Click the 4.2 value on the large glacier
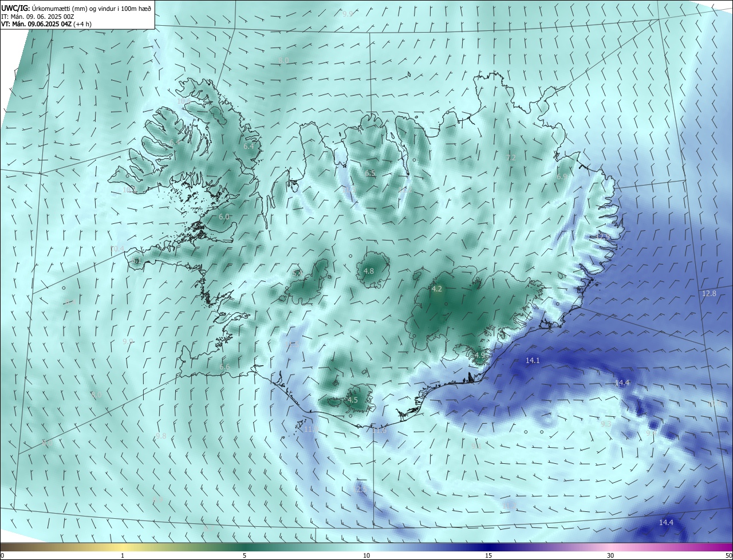Screen dimensions: 733x560 click(437, 289)
